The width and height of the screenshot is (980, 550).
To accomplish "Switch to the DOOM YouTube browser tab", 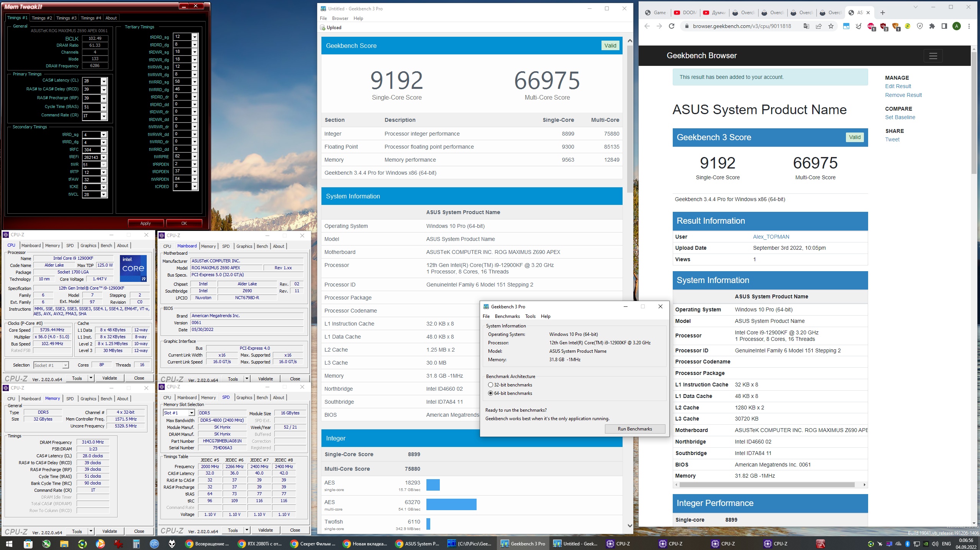I will 685,13.
